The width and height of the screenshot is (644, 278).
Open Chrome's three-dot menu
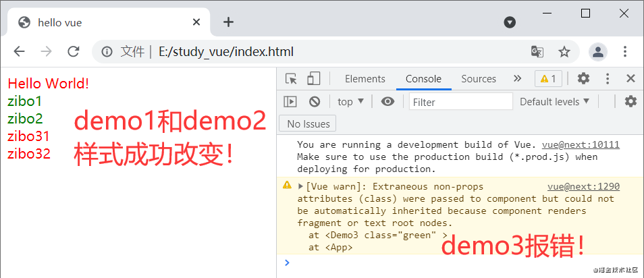coord(624,52)
